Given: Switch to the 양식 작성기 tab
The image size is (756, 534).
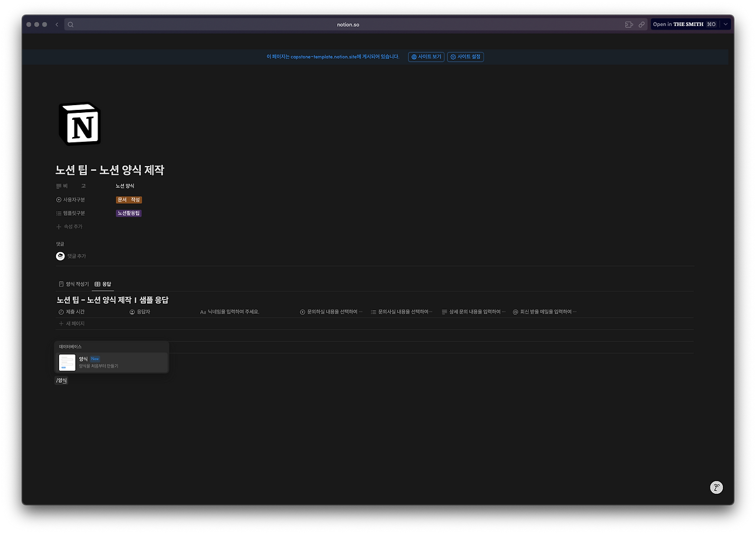Looking at the screenshot, I should tap(74, 284).
